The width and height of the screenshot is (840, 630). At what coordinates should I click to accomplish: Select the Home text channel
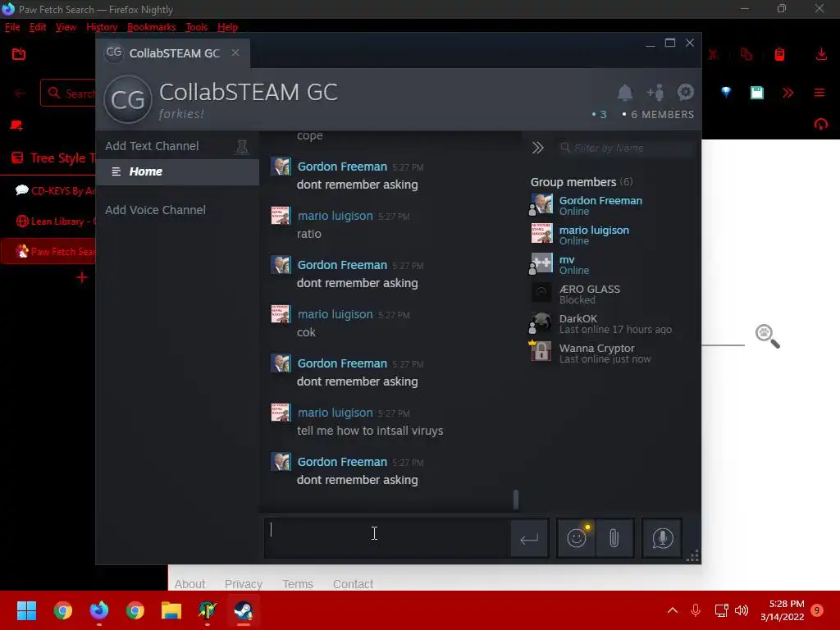click(177, 171)
